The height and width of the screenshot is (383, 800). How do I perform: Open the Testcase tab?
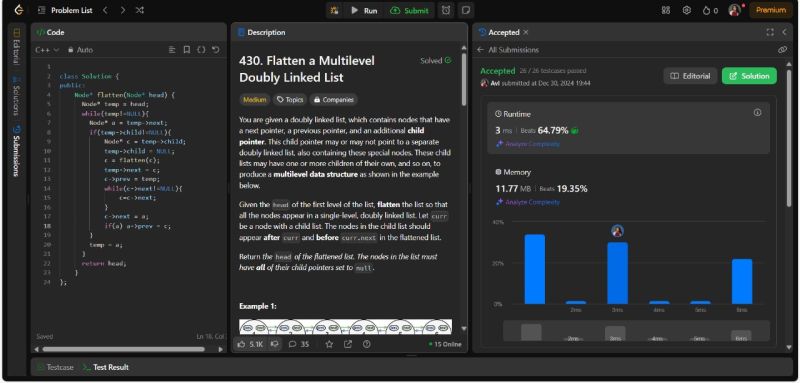coord(55,367)
